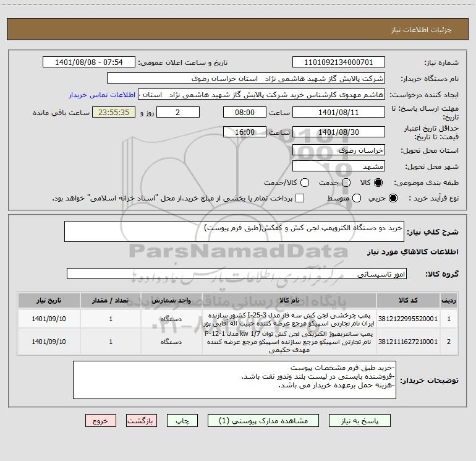The image size is (476, 461).
Task: Click the I-25-3 sludge pump item name
Action: (289, 319)
